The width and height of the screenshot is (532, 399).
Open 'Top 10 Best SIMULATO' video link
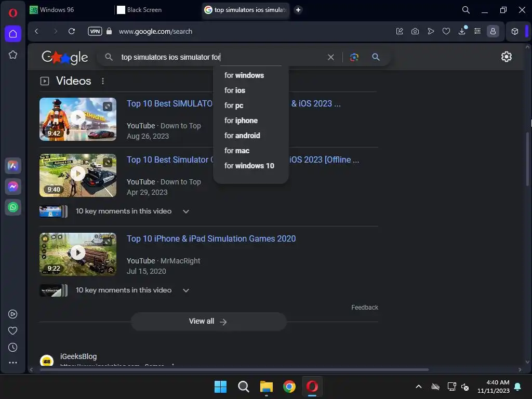pos(170,103)
